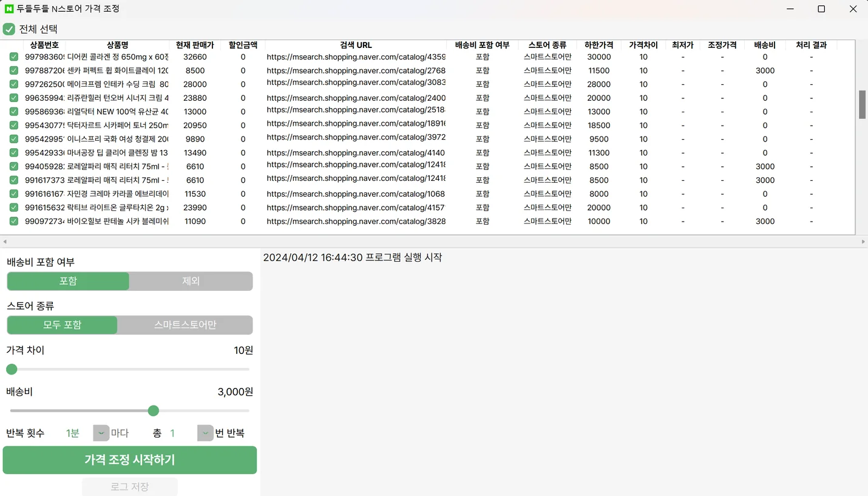Uncheck the 닥터자르트 시카페어 토너 checkbox

[14, 125]
